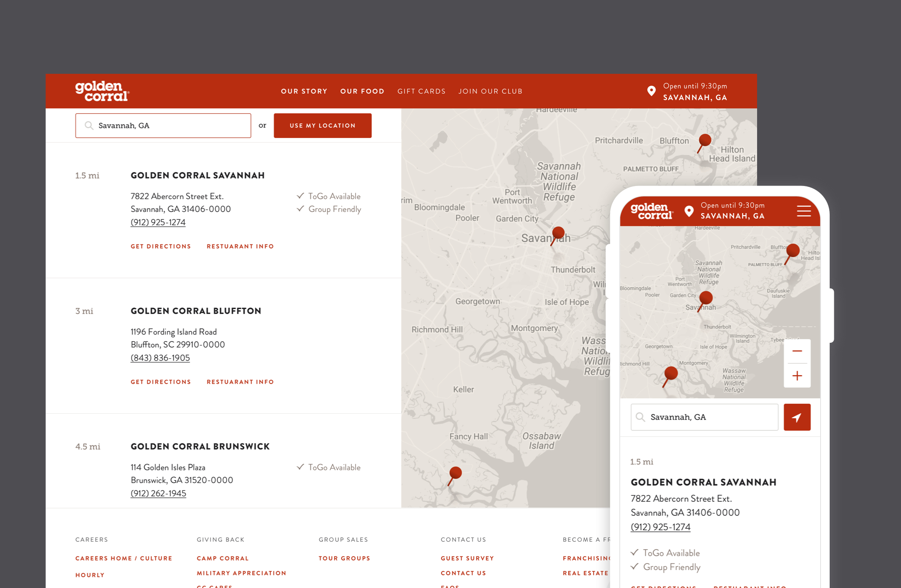Tap the locate-me arrow button in mobile view

point(797,417)
